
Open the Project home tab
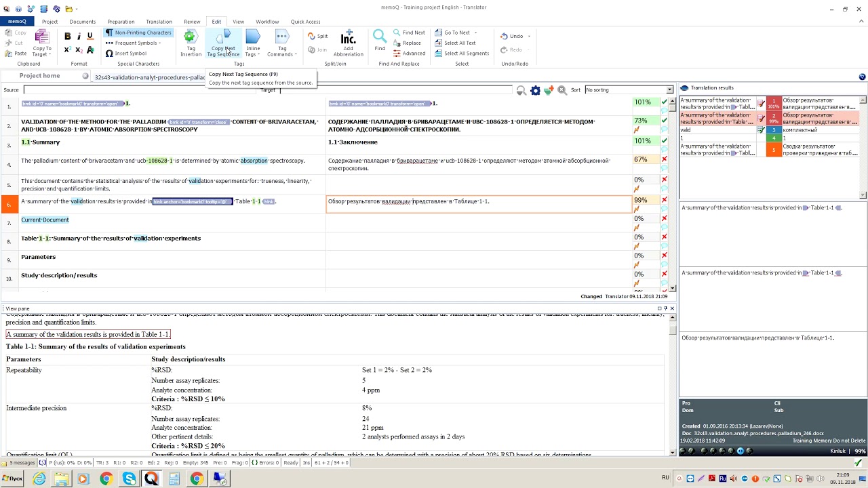[x=39, y=76]
